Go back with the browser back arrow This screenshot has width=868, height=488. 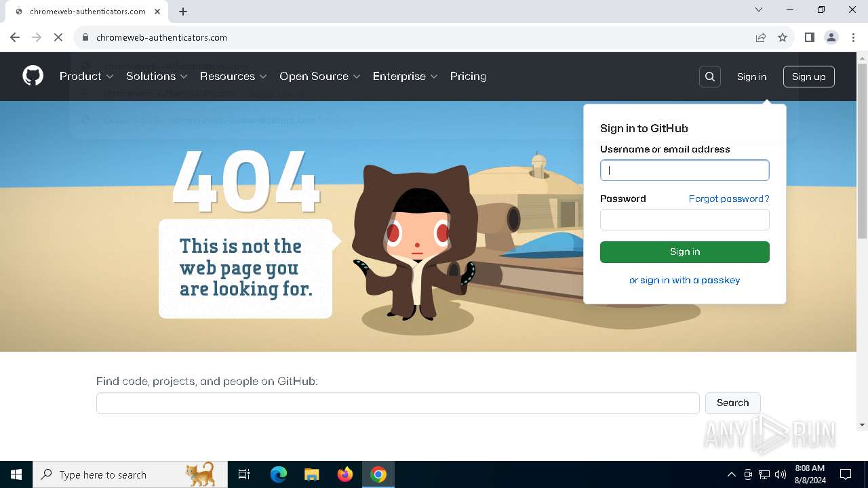tap(15, 37)
